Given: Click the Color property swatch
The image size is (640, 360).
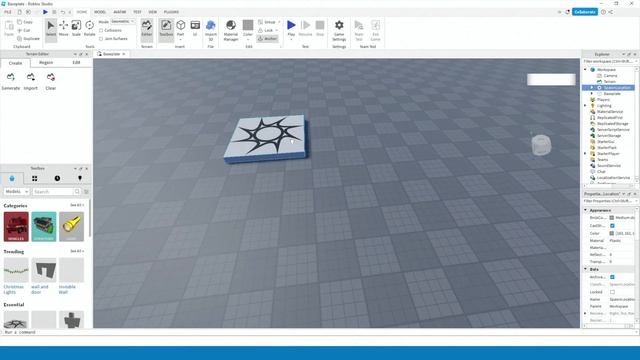Looking at the screenshot, I should (611, 233).
